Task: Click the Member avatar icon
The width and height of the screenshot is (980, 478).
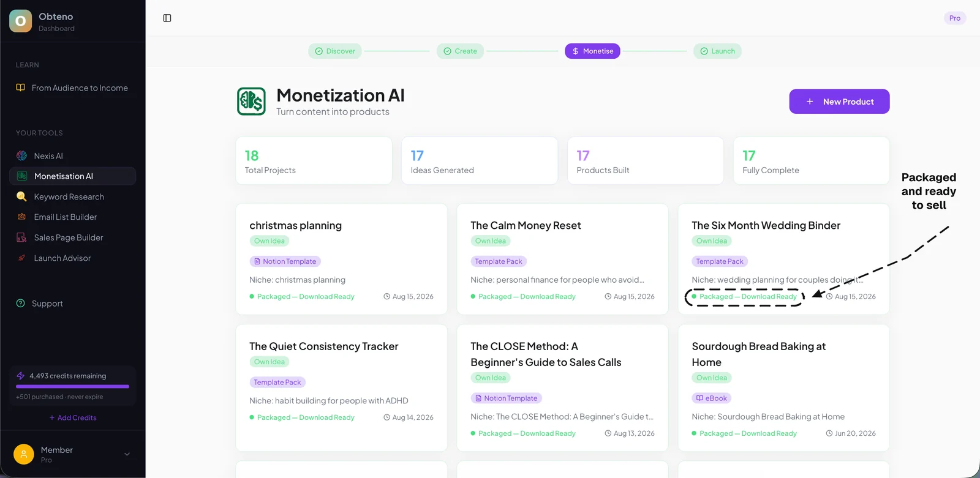Action: point(23,454)
